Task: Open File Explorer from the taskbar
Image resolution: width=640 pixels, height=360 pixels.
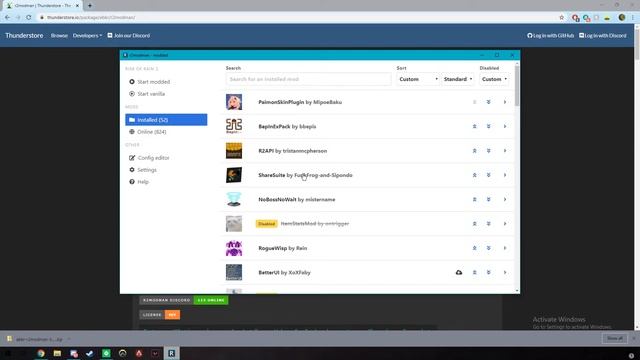Action: (57, 353)
